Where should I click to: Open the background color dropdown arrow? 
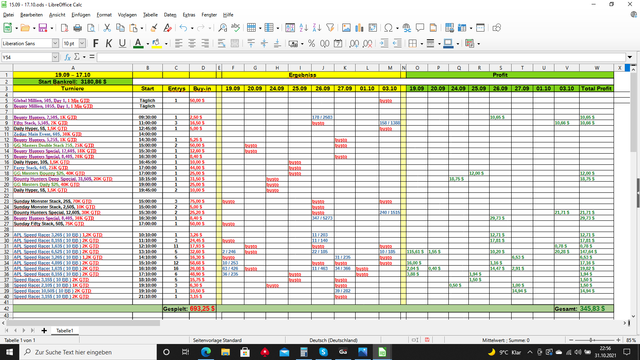click(166, 44)
